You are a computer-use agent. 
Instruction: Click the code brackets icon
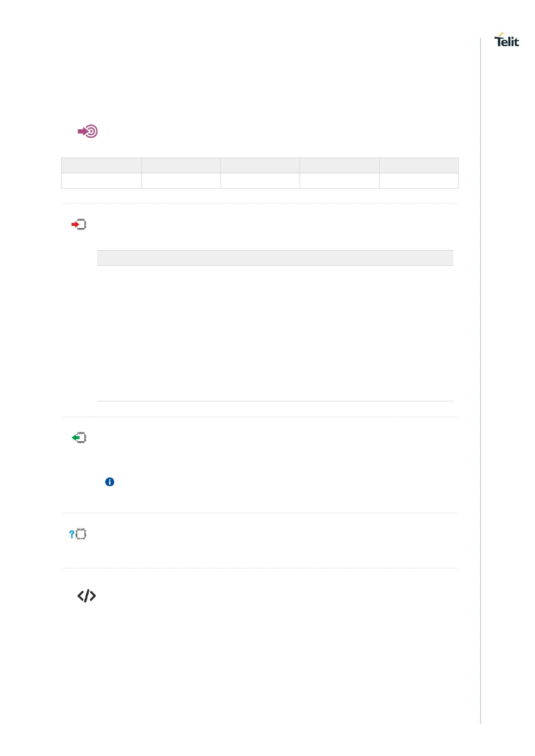tap(86, 596)
